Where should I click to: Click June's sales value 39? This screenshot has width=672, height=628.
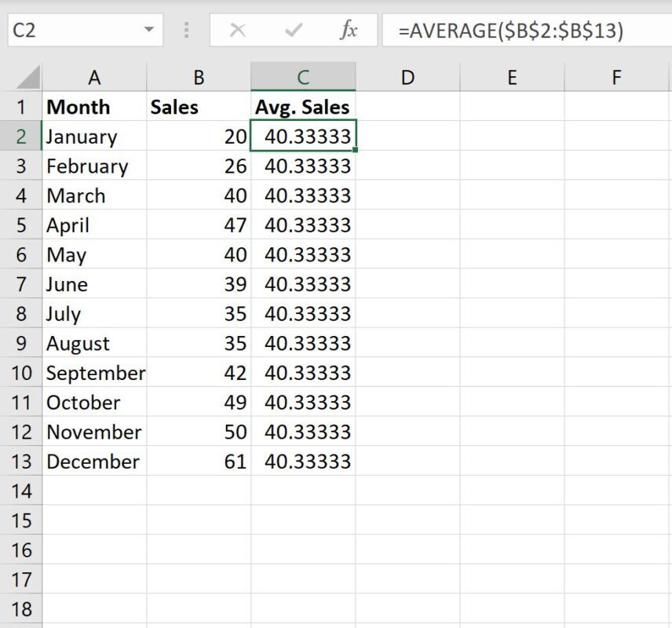click(199, 284)
